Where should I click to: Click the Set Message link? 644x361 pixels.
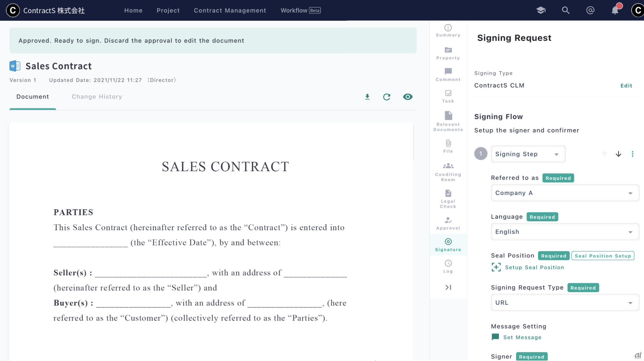coord(522,337)
